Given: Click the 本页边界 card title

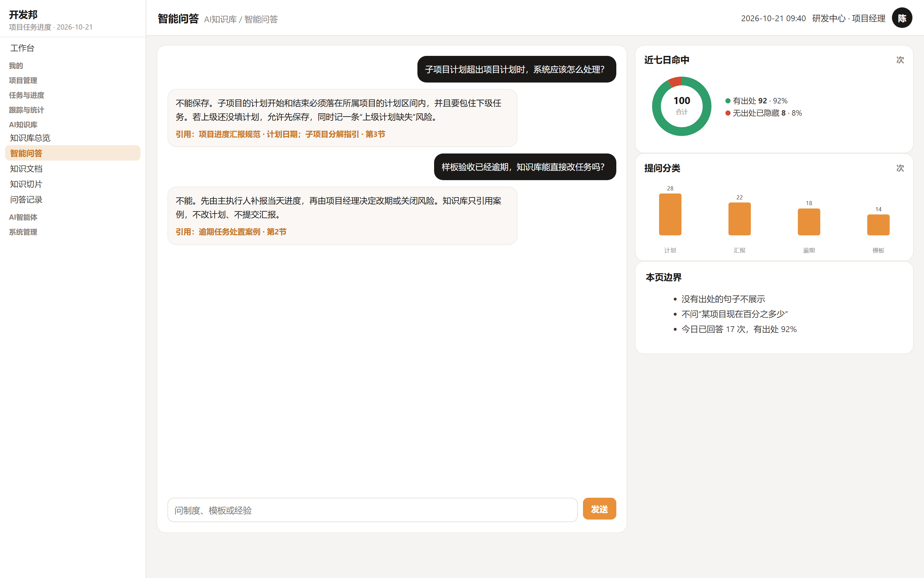Looking at the screenshot, I should [x=663, y=277].
